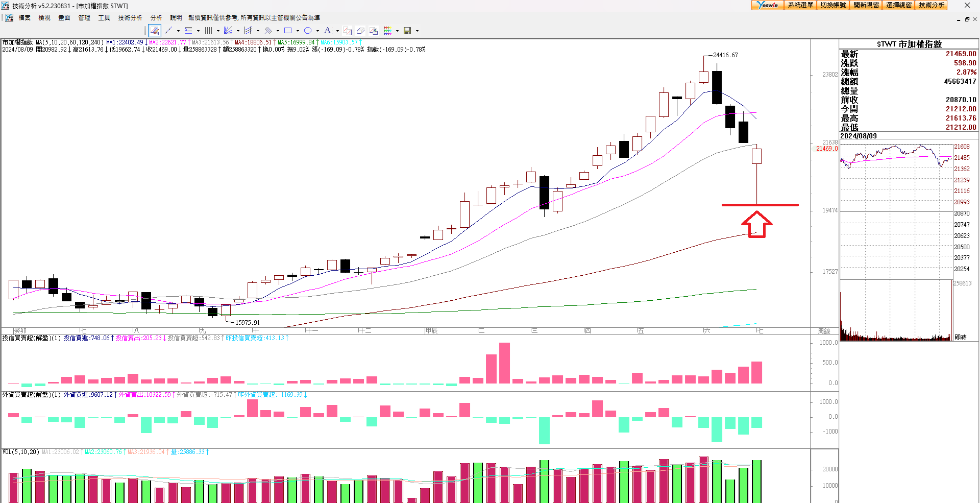Click the 系統選單 button
Image resolution: width=980 pixels, height=503 pixels.
pyautogui.click(x=800, y=5)
